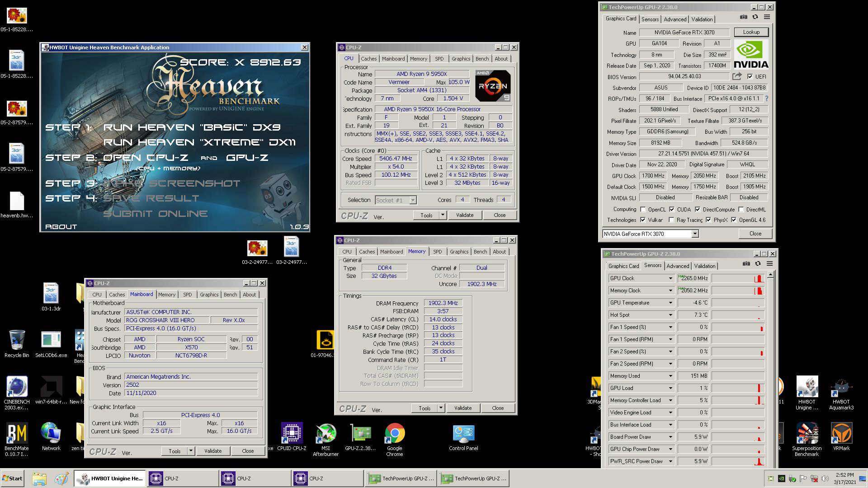Open heavenb.hw... file on desktop

click(17, 205)
